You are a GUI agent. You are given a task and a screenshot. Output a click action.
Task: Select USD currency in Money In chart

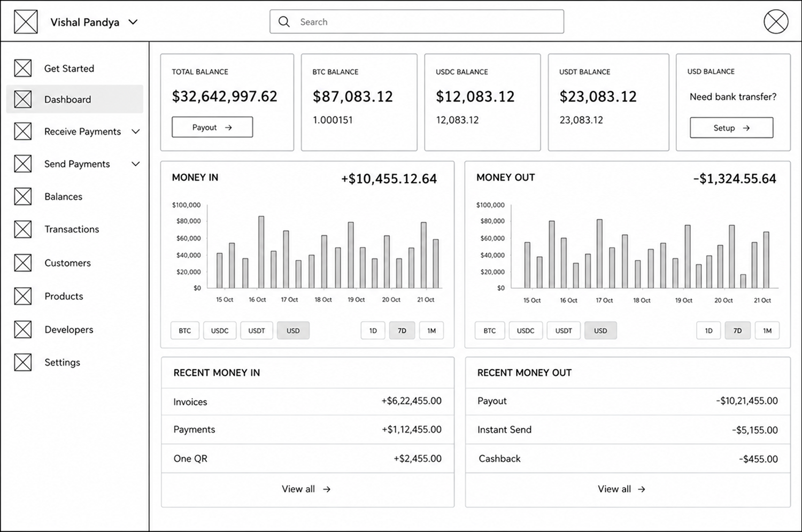[293, 330]
